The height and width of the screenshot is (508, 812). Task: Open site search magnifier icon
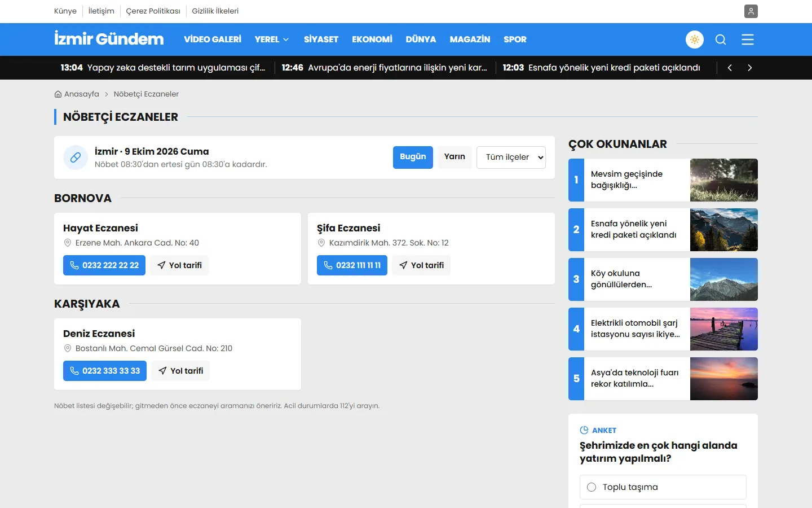[721, 40]
